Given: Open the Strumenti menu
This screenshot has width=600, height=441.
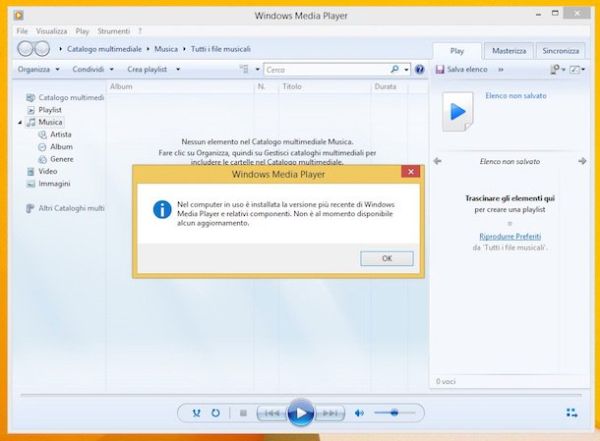Looking at the screenshot, I should point(114,31).
